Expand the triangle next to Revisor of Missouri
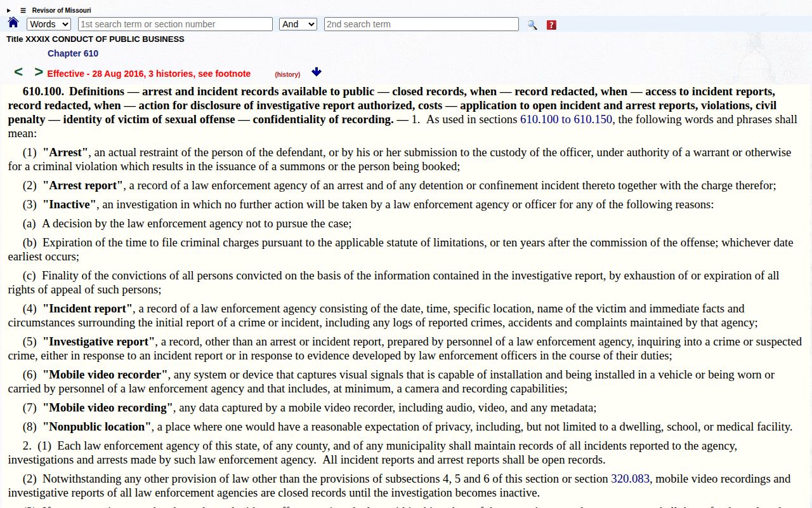 9,10
